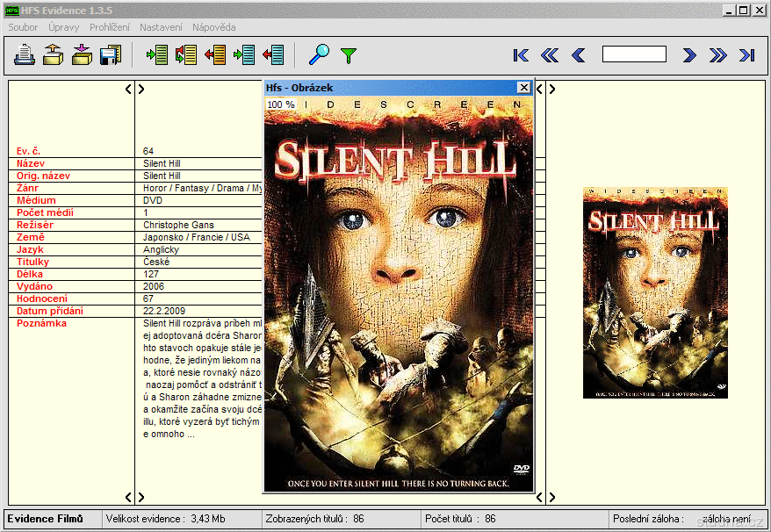
Task: Jump to the first record
Action: pyautogui.click(x=521, y=55)
